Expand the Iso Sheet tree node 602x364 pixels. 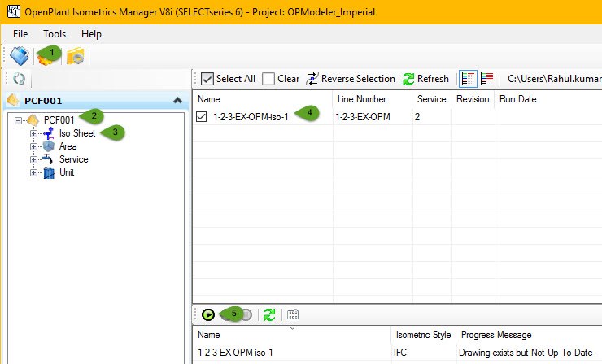point(34,133)
